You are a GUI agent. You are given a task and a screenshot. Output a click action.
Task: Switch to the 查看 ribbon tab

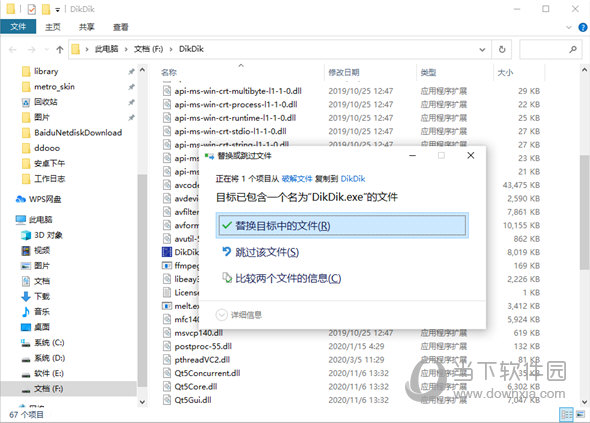pos(121,27)
